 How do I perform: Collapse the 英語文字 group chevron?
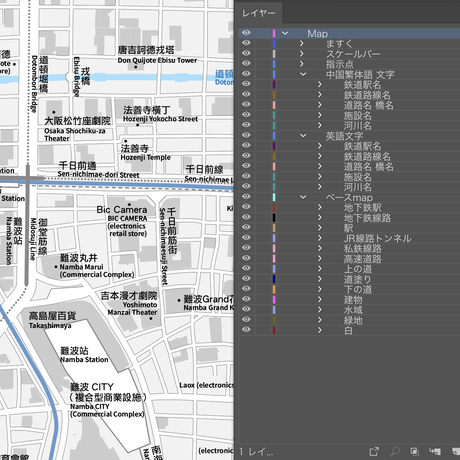(303, 135)
